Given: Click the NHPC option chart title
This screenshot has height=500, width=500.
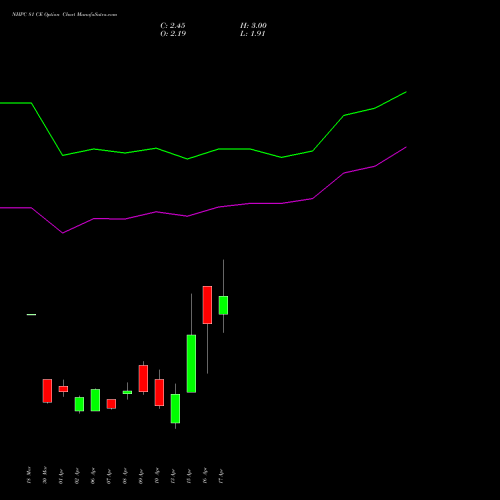Looking at the screenshot, I should [64, 15].
